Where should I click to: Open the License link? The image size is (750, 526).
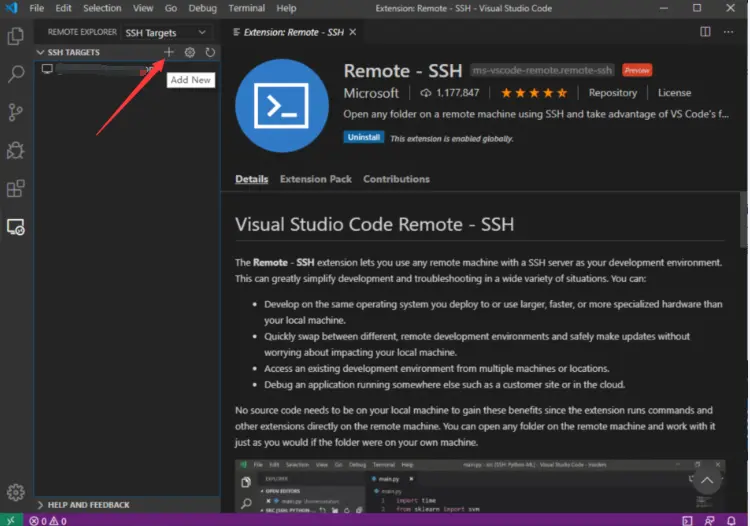tap(674, 93)
